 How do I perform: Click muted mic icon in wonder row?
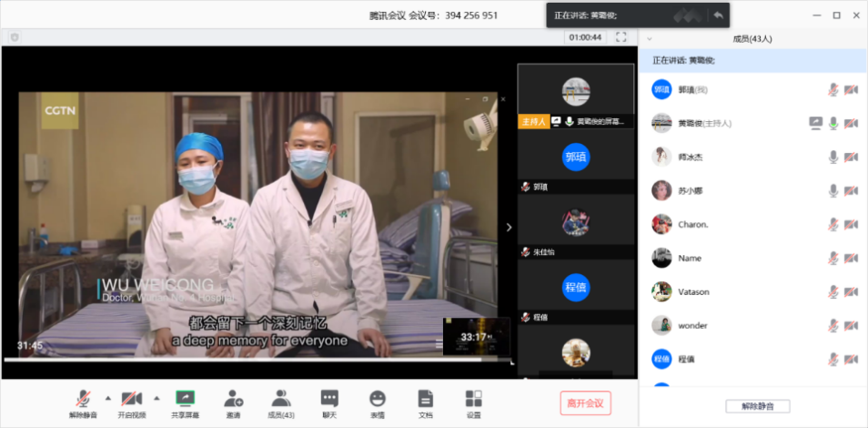pyautogui.click(x=833, y=326)
